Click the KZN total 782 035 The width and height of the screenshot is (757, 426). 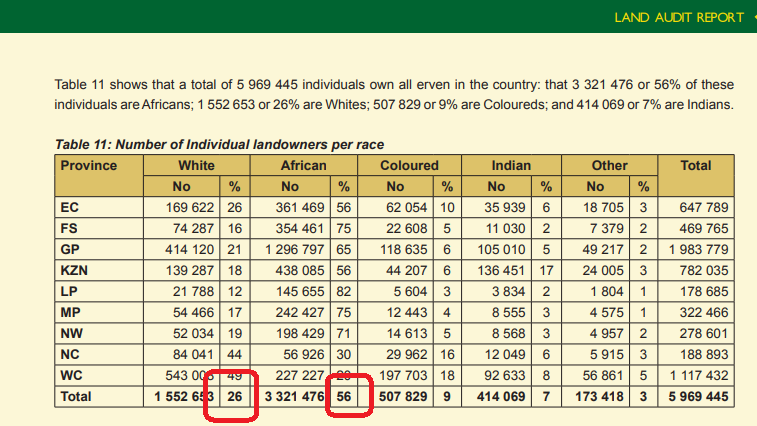pos(704,270)
